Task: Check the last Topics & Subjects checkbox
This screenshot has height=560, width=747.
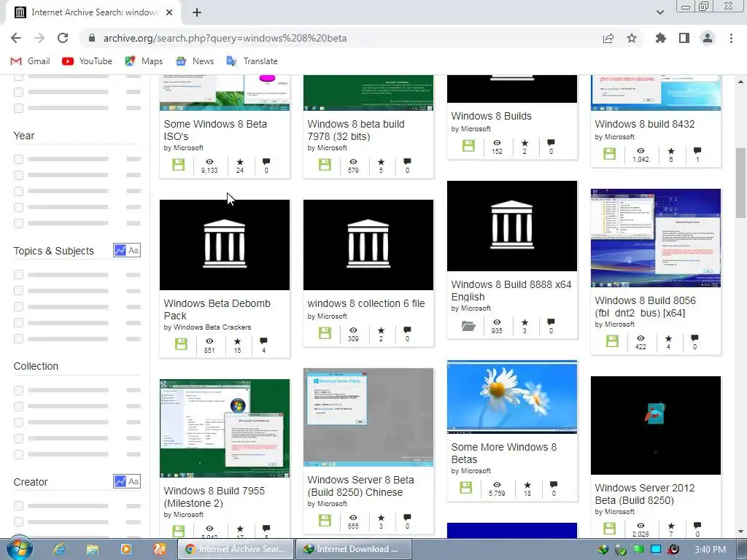Action: tap(18, 338)
